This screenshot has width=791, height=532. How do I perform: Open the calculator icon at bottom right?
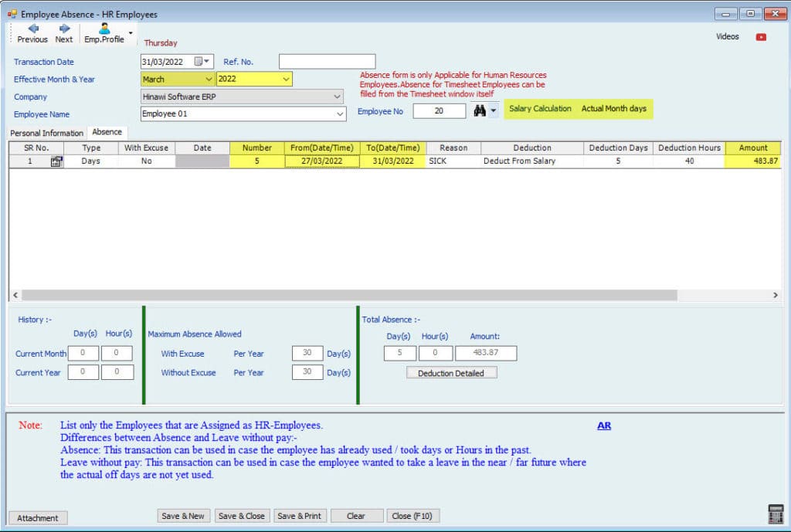[x=775, y=513]
